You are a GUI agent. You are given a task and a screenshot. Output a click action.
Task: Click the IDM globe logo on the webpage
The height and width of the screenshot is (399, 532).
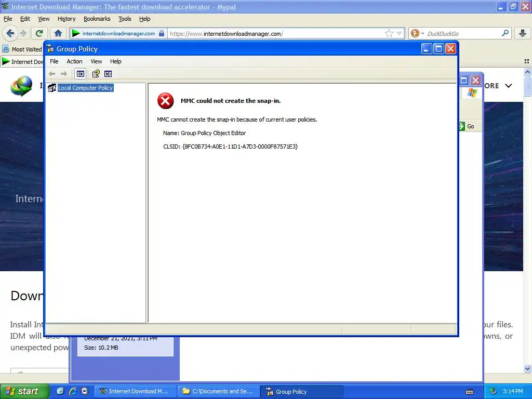click(21, 86)
